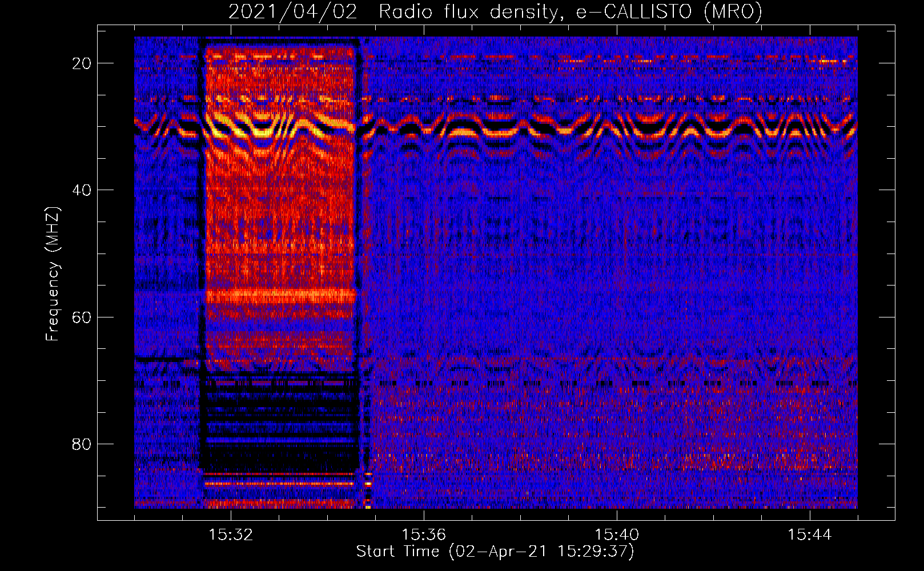The width and height of the screenshot is (924, 571).
Task: Click the 15:36 time tick label
Action: [x=424, y=535]
